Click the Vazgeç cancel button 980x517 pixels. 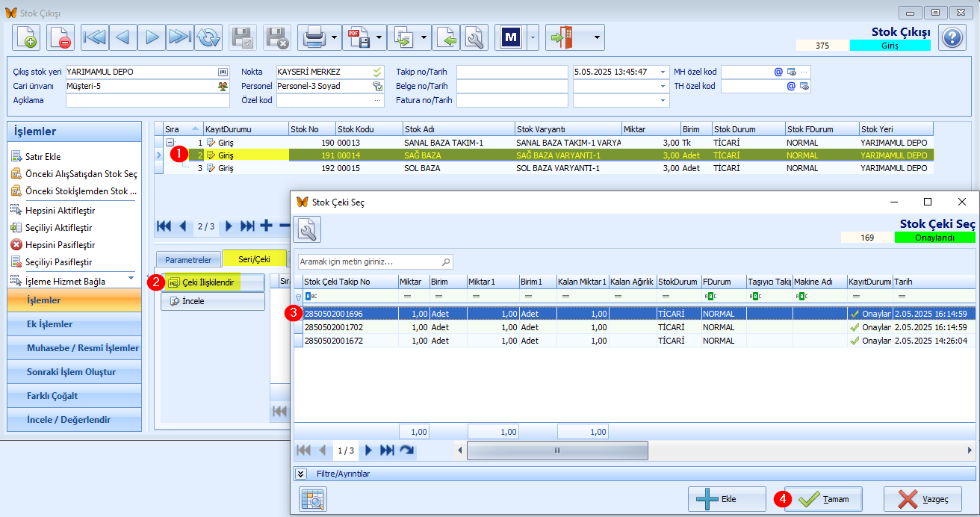click(922, 499)
